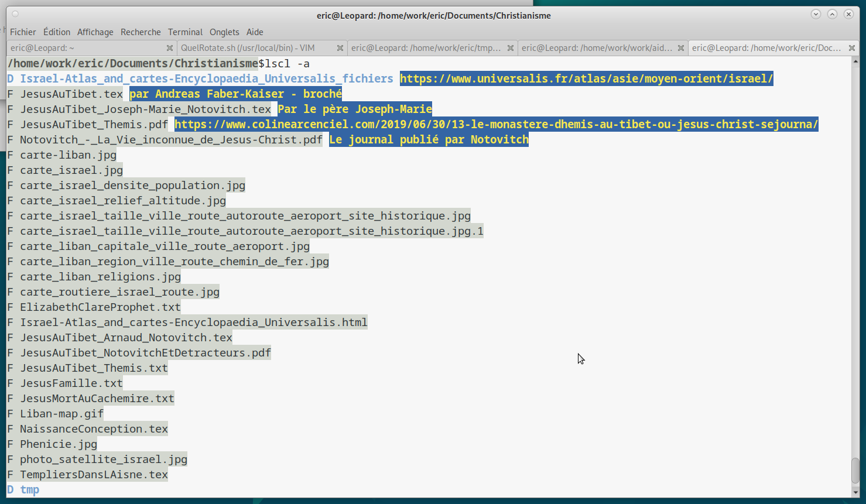
Task: Show the Onglets menu
Action: coord(224,32)
